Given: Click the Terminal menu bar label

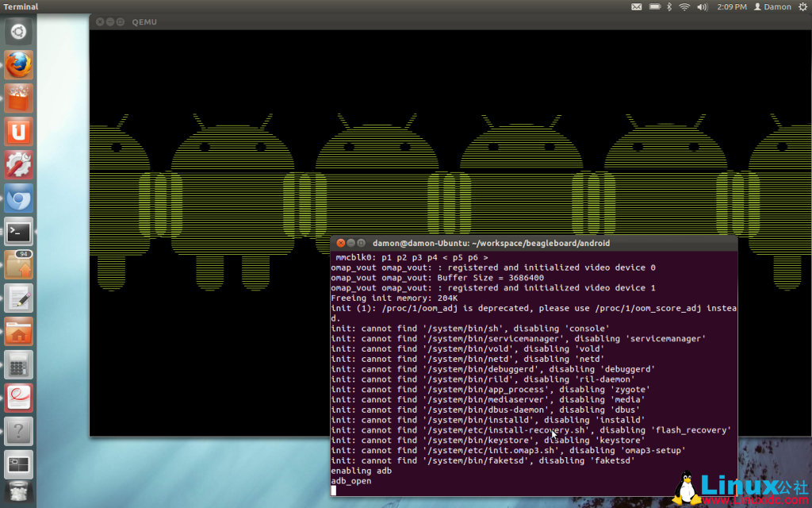Looking at the screenshot, I should coord(20,6).
